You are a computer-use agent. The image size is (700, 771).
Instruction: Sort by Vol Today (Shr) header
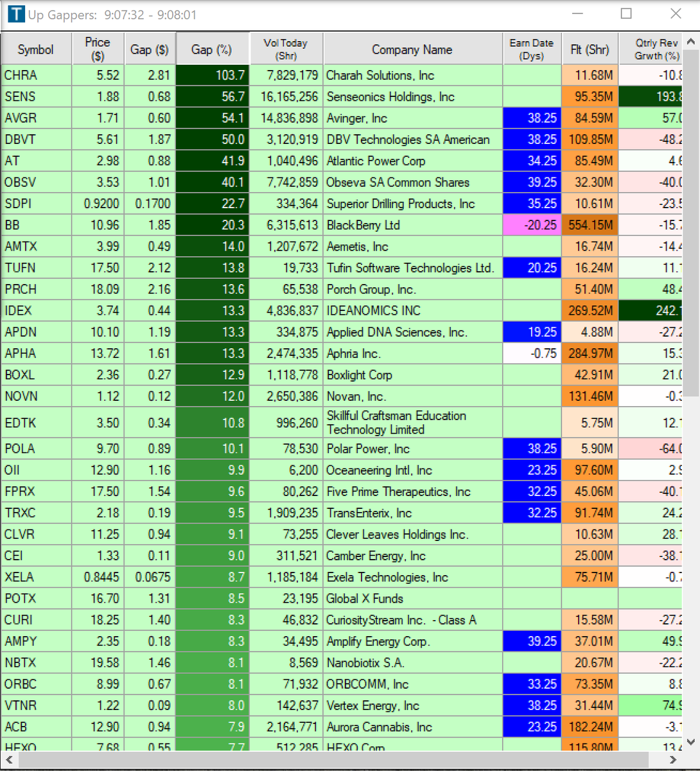click(286, 49)
